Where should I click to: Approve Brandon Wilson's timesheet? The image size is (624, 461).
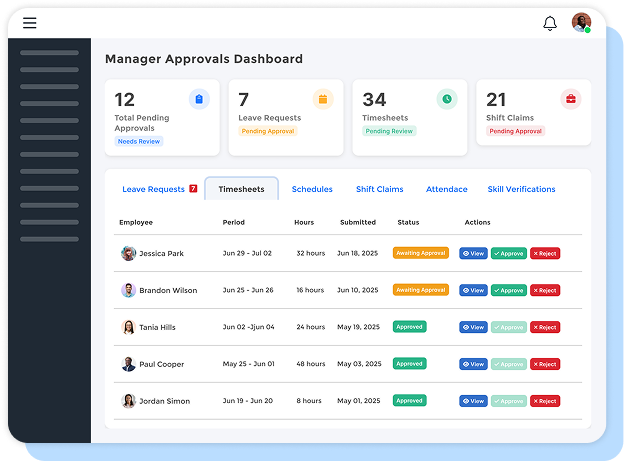tap(509, 290)
